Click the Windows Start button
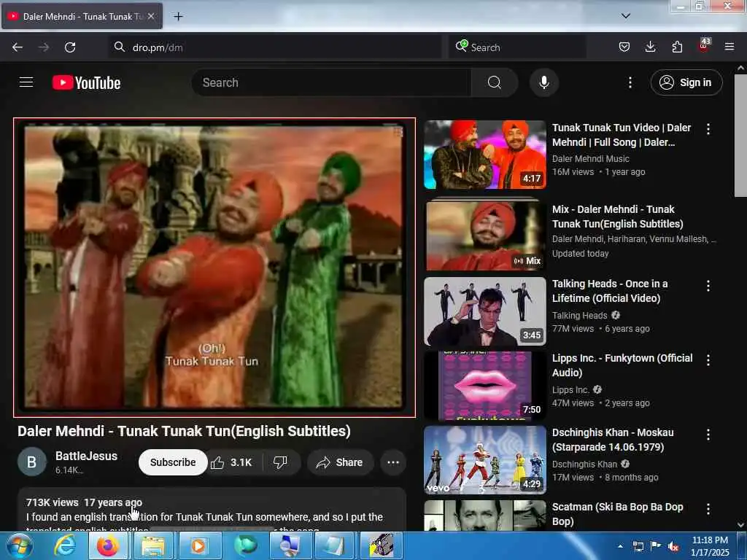747x560 pixels. pos(19,545)
